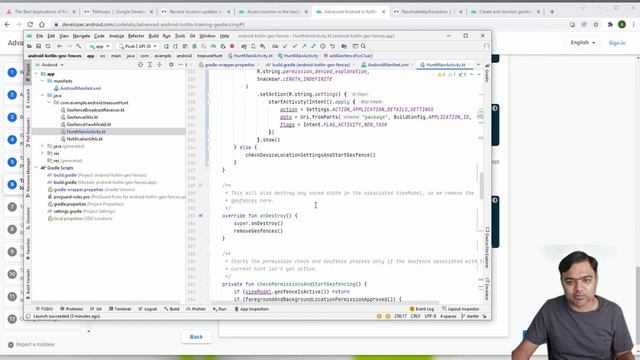Open the App Inspection tool window
This screenshot has width=640, height=360.
251,309
